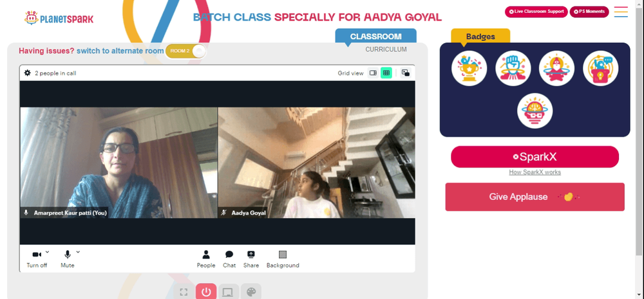
Task: Toggle fullscreen mode icon
Action: [184, 292]
